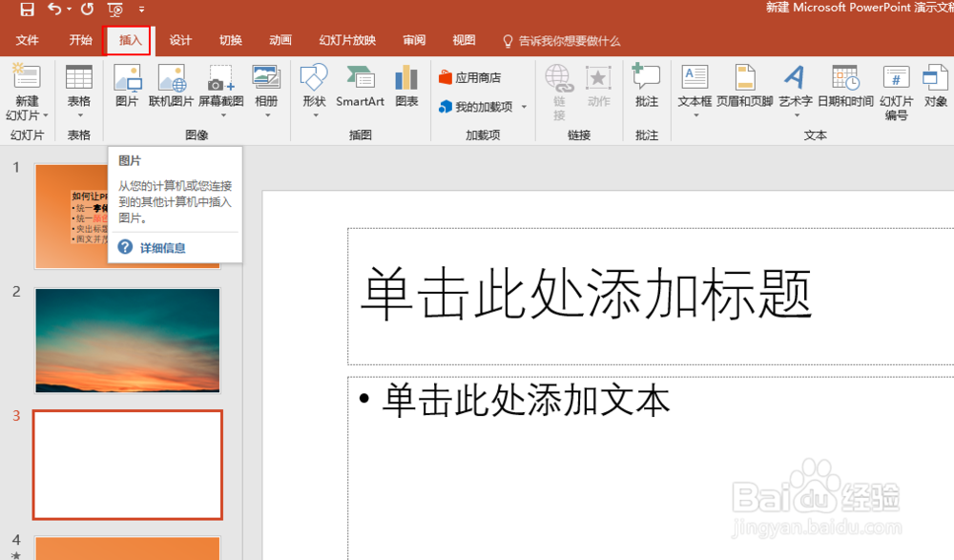Switch to the 视图 ribbon tab
Image resolution: width=954 pixels, height=560 pixels.
[x=464, y=40]
